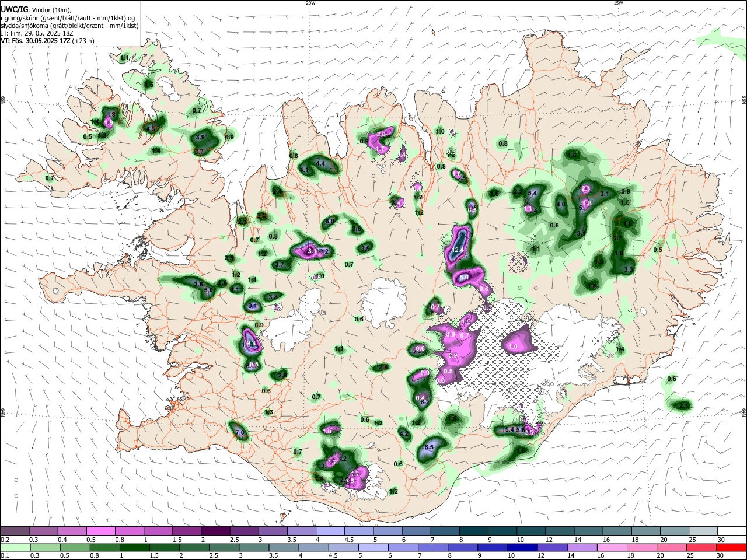Click the "4.4" precipitation value on map
Image resolution: width=747 pixels, height=560 pixels.
pos(320,164)
